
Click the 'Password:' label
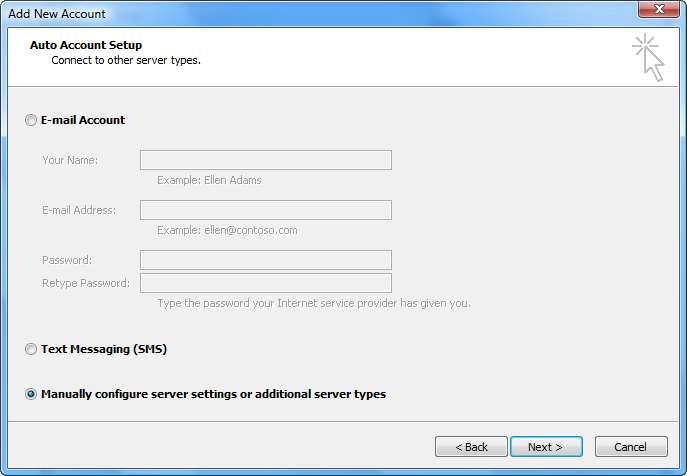click(67, 260)
